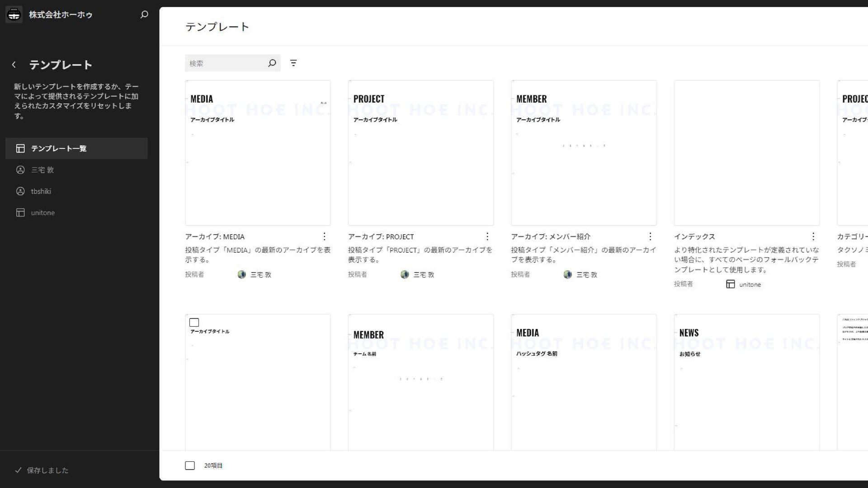The image size is (868, 488).
Task: Open actions menu for アーカイブ: メンバー紹介
Action: click(x=650, y=236)
